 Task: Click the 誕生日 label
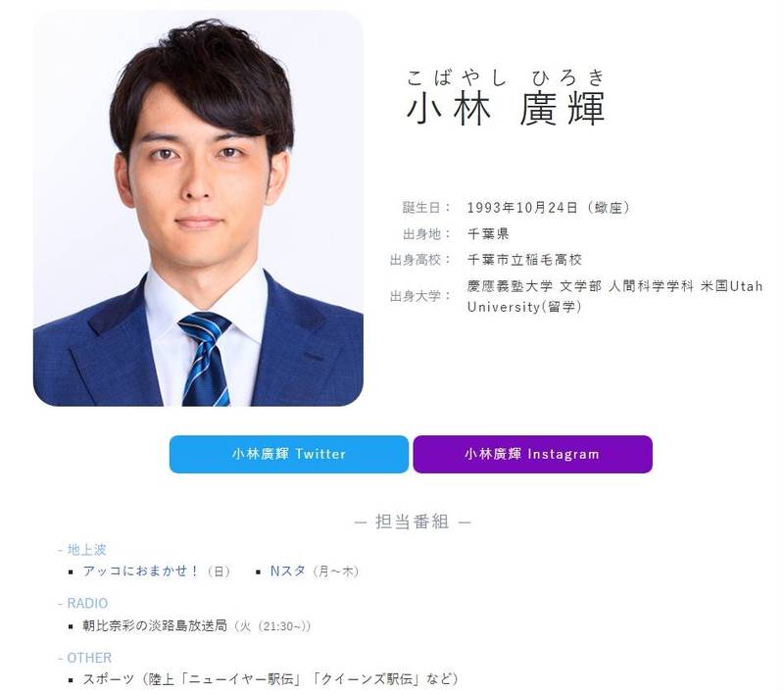(x=421, y=208)
